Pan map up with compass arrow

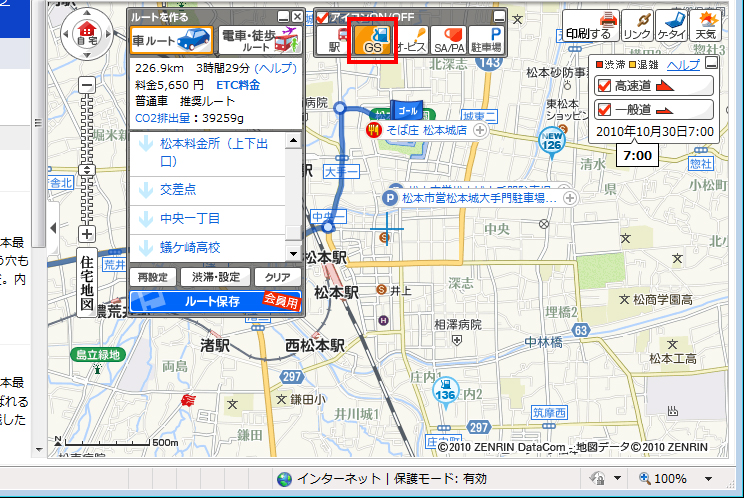pos(87,13)
